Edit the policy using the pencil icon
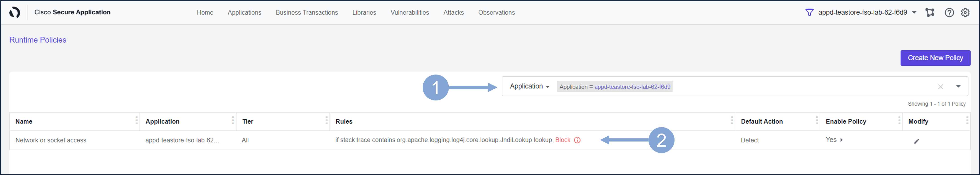The width and height of the screenshot is (980, 175). click(916, 141)
